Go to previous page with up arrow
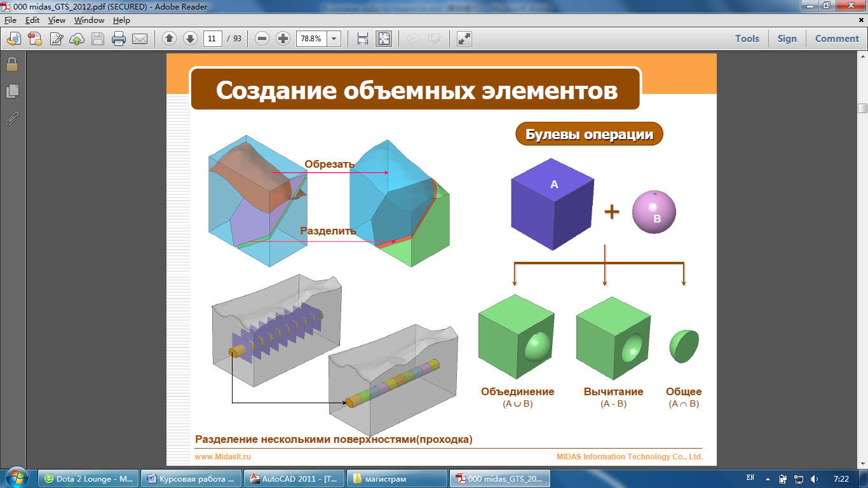 tap(169, 39)
